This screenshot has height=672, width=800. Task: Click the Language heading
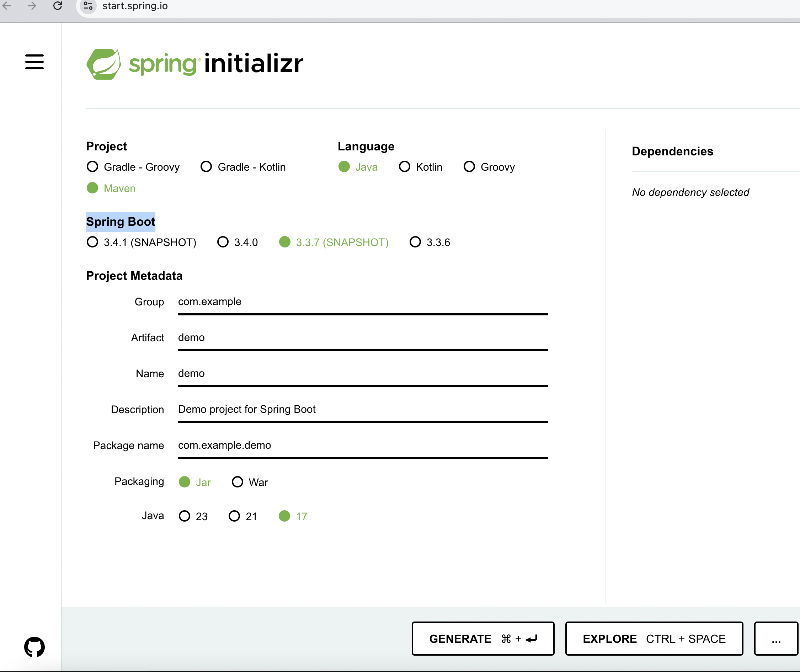366,146
